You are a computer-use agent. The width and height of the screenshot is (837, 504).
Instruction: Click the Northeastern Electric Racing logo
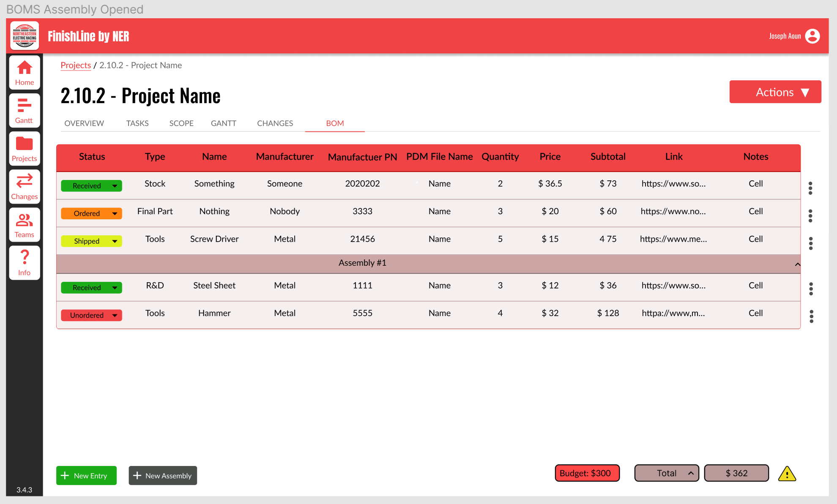tap(25, 35)
